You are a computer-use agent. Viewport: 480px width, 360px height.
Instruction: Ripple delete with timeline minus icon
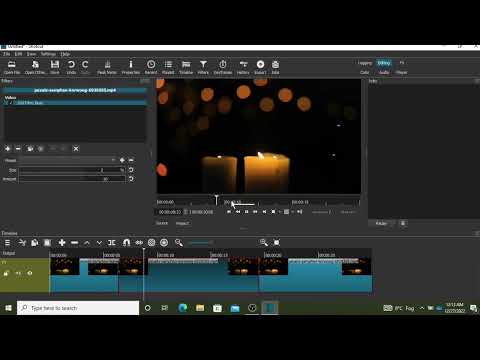(74, 243)
